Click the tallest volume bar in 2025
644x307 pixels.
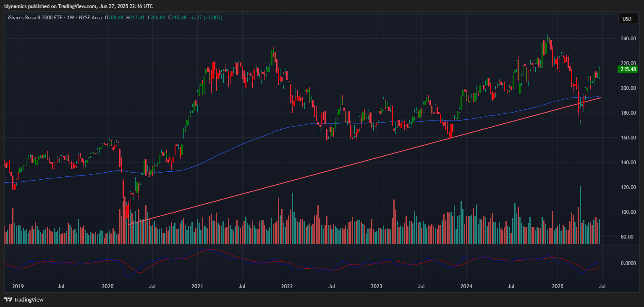tap(580, 215)
